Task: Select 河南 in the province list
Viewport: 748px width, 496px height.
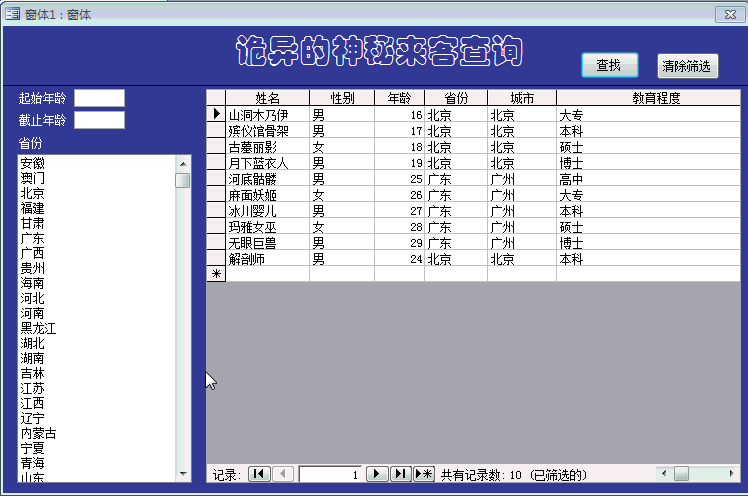Action: (96, 313)
